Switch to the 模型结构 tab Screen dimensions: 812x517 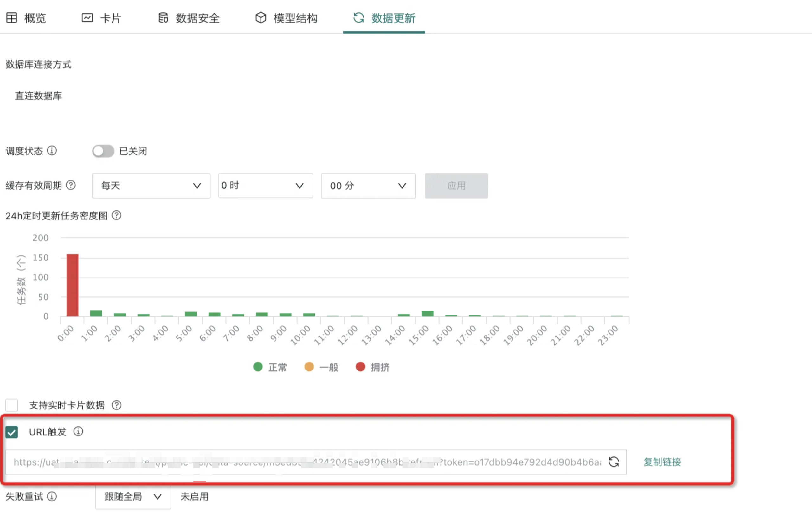click(286, 18)
